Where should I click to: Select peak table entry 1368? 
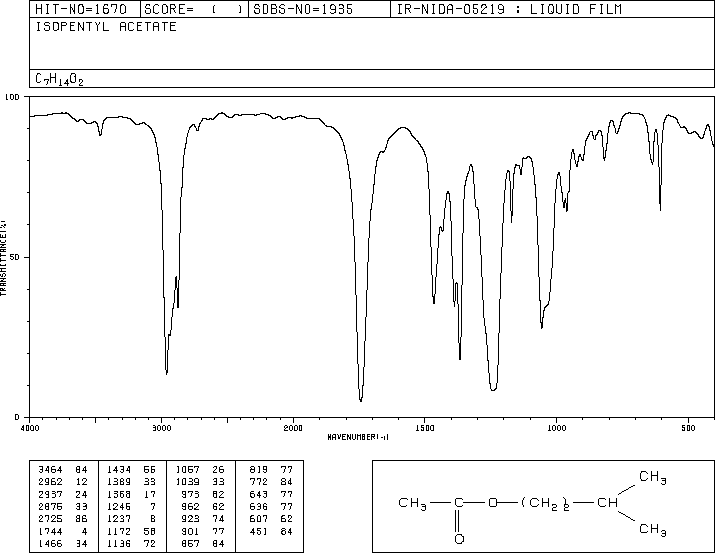[x=131, y=494]
